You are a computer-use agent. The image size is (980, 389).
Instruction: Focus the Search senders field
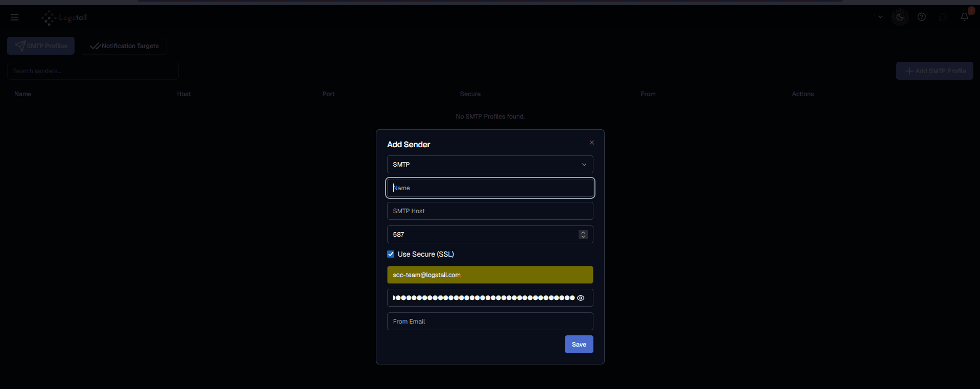[93, 71]
